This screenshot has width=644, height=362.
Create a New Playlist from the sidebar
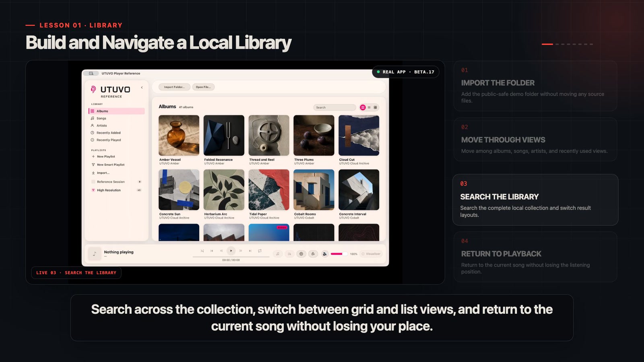[x=116, y=156]
